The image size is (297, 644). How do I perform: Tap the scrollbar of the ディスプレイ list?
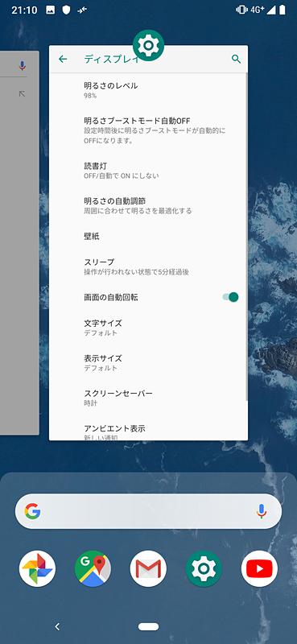pyautogui.click(x=246, y=237)
